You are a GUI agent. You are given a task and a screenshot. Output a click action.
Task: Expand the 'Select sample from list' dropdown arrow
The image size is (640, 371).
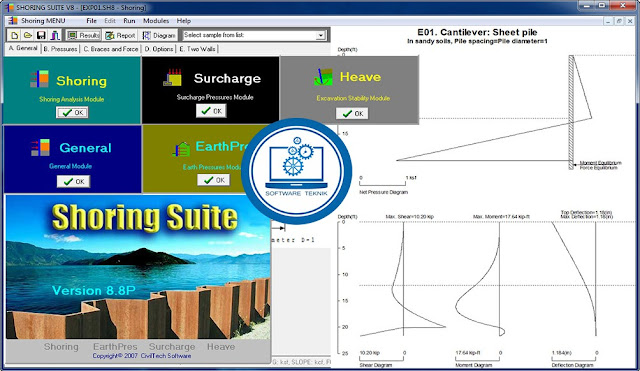pyautogui.click(x=320, y=36)
